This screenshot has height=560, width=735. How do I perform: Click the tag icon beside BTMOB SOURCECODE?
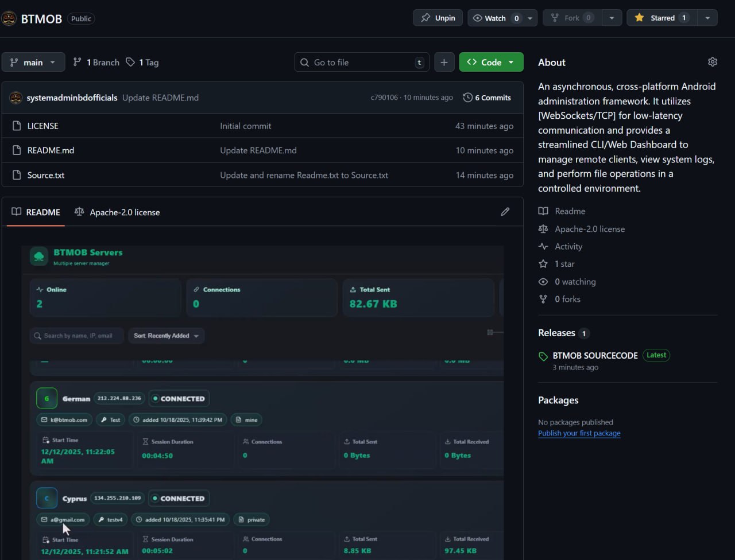click(x=543, y=356)
